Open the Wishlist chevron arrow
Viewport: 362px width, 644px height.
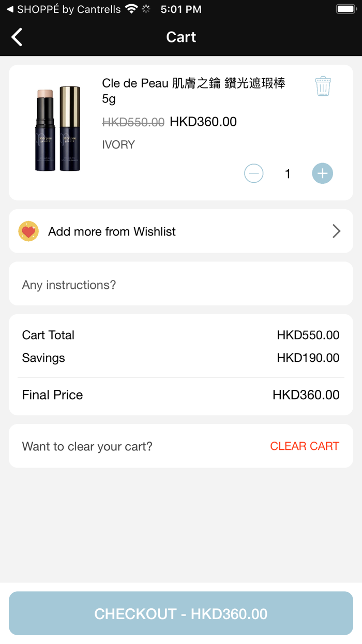coord(336,231)
